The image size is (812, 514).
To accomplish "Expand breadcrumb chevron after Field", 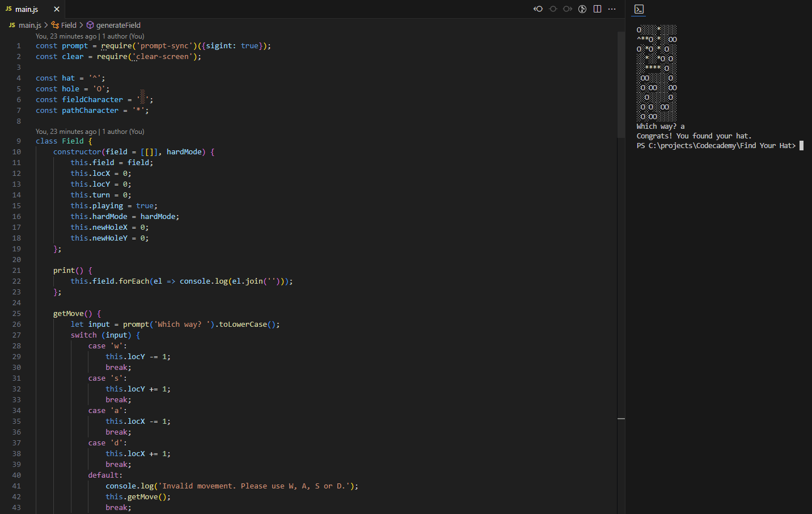I will 81,25.
